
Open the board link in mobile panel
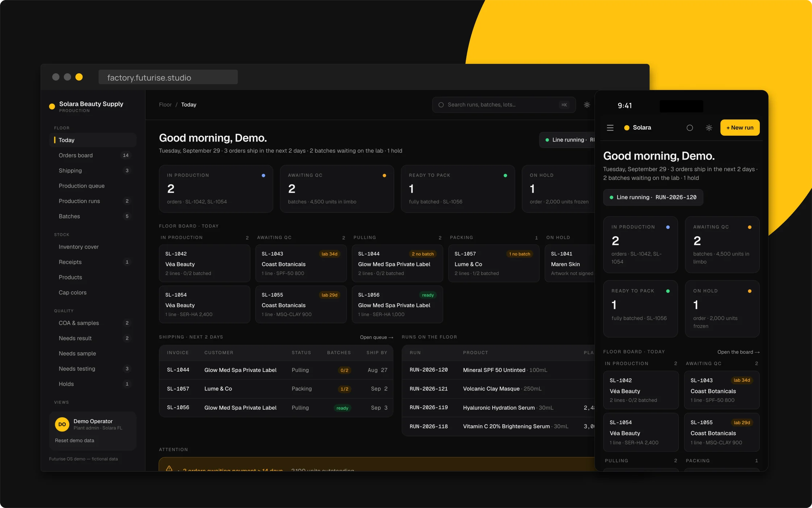coord(738,352)
